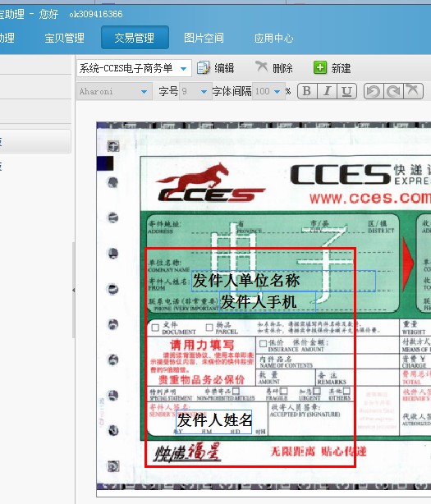Toggle Underline formatting button
431x504 pixels.
[346, 92]
